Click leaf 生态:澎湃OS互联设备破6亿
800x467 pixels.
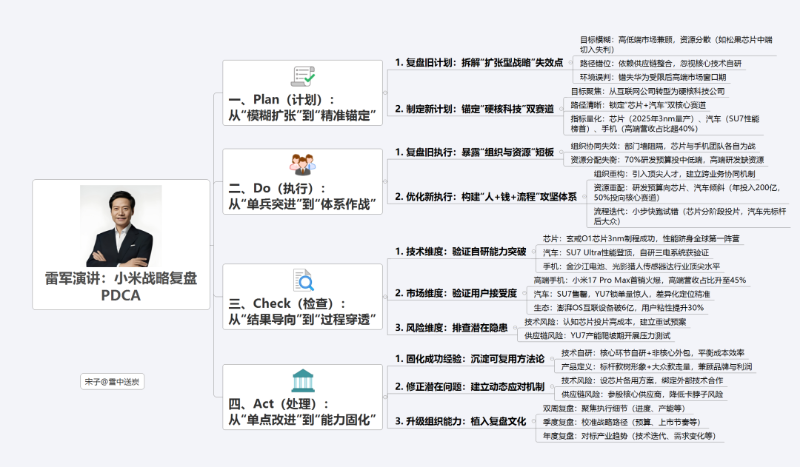coord(618,308)
